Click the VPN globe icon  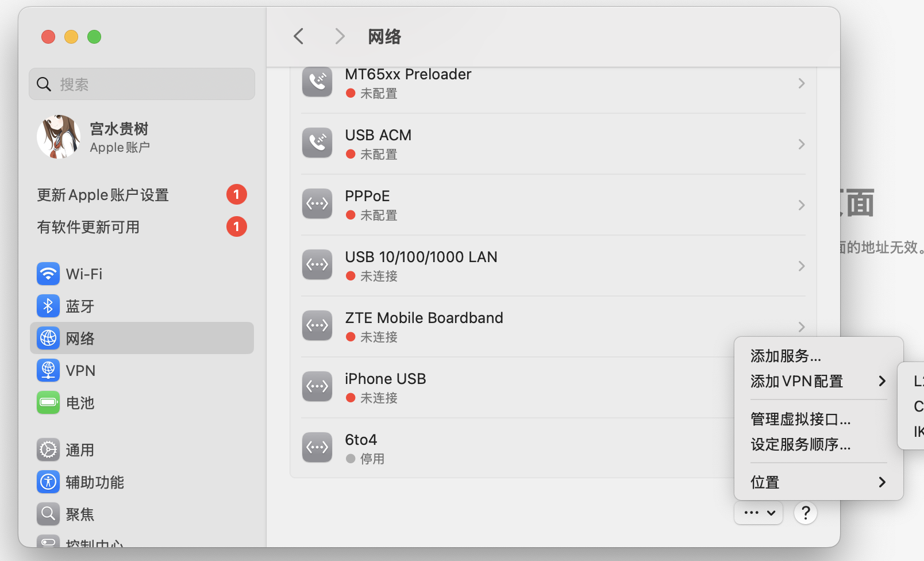[x=48, y=370]
